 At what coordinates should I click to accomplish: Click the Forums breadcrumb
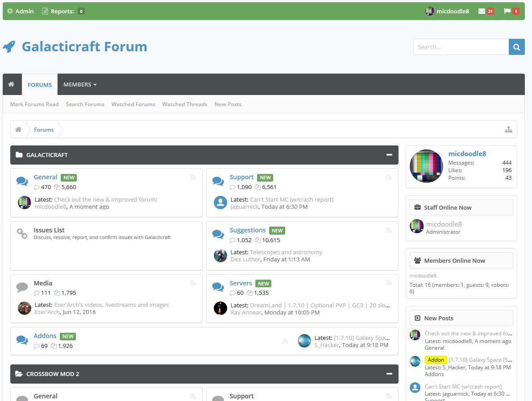[x=44, y=129]
